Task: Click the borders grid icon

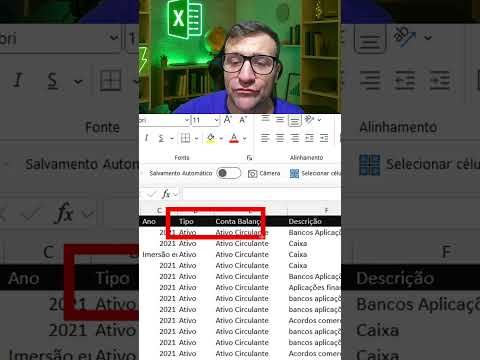Action: pyautogui.click(x=185, y=138)
